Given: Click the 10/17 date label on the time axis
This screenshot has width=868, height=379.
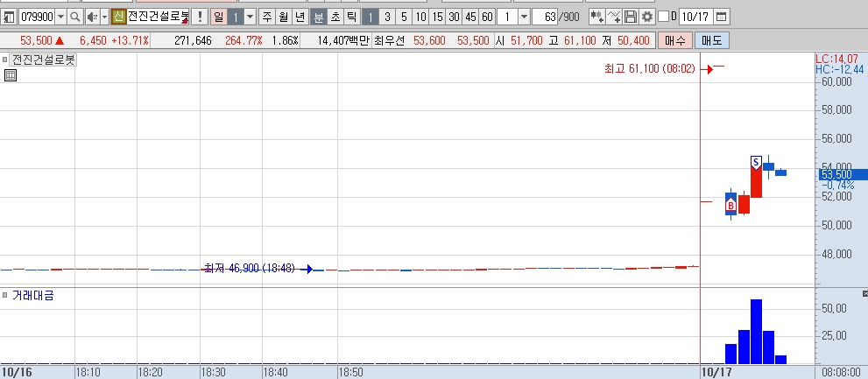Looking at the screenshot, I should point(716,372).
